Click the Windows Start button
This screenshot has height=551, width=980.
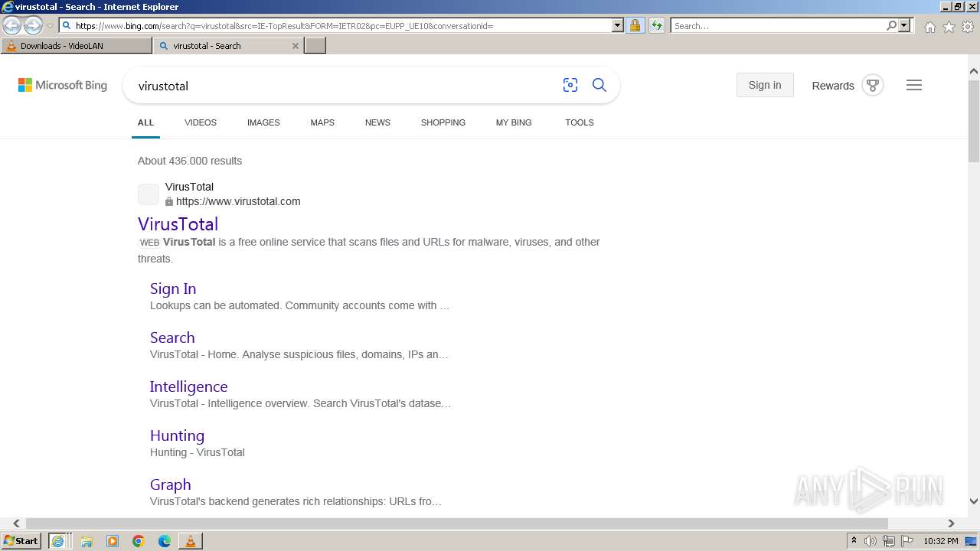pyautogui.click(x=21, y=541)
